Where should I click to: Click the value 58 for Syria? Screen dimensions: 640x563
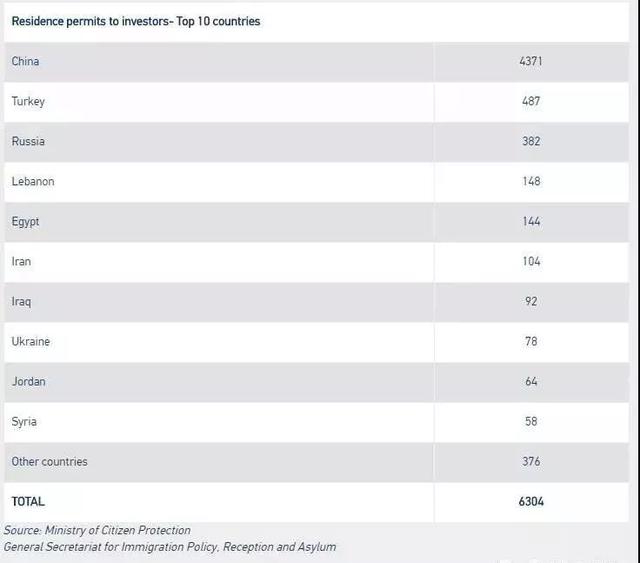point(531,421)
